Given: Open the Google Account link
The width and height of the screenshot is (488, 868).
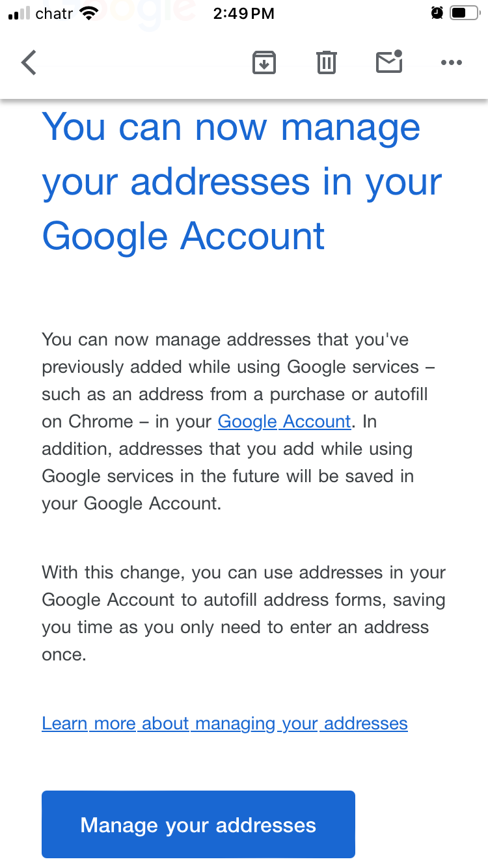Looking at the screenshot, I should [x=284, y=422].
